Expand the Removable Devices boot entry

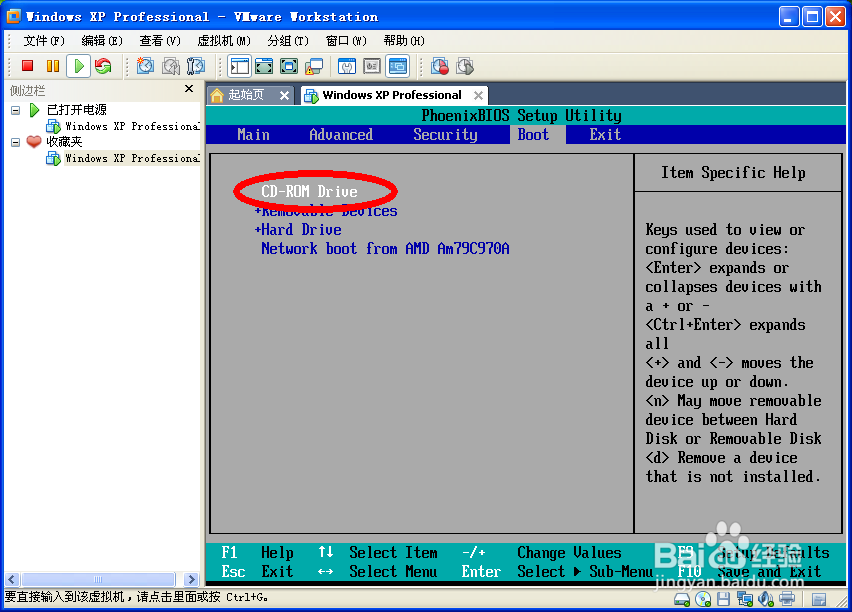click(x=326, y=211)
